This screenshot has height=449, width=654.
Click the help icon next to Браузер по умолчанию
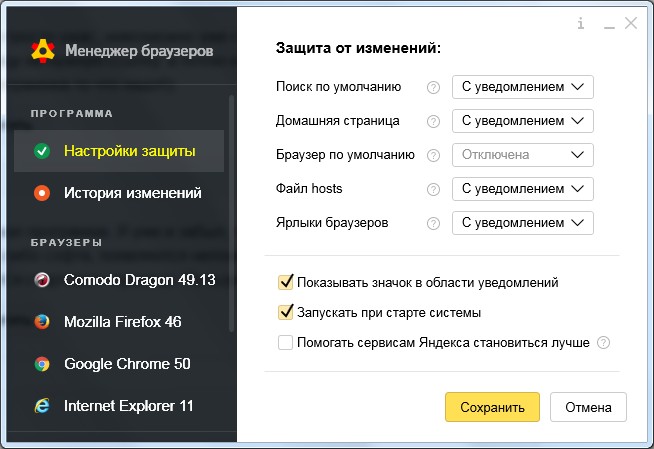point(433,156)
